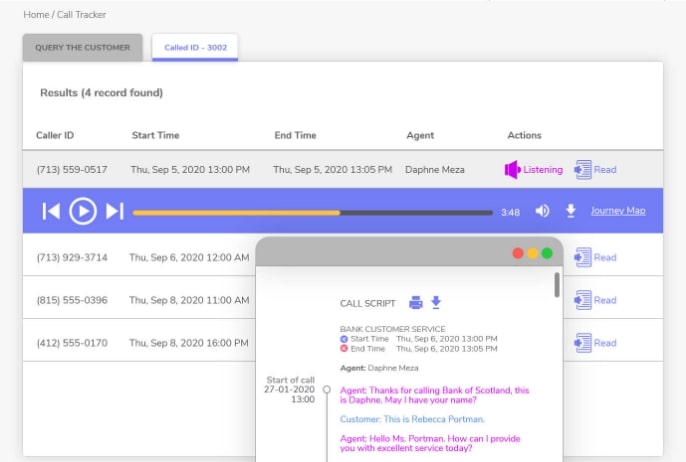Select caller ID (412) 555-0170

point(72,343)
